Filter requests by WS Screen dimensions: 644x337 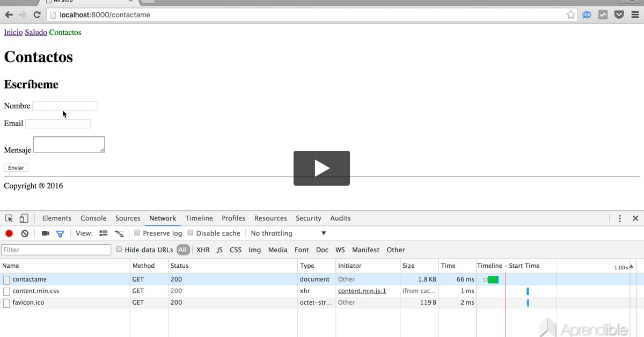tap(340, 250)
